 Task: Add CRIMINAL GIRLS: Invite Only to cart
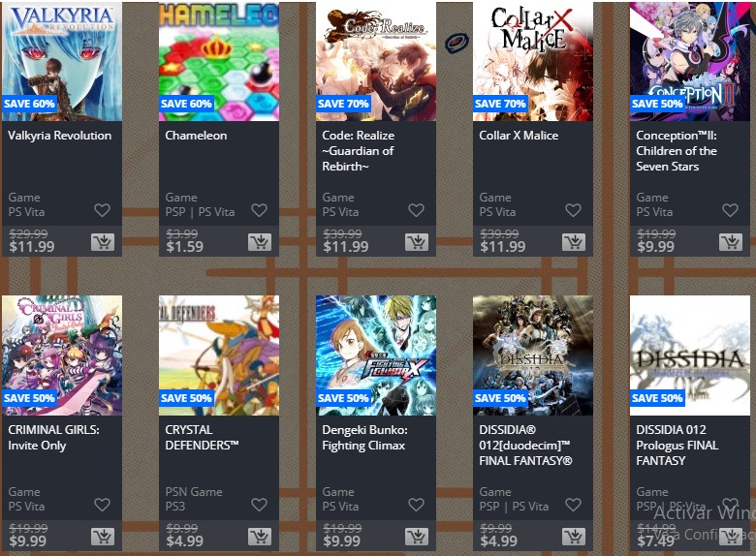103,537
